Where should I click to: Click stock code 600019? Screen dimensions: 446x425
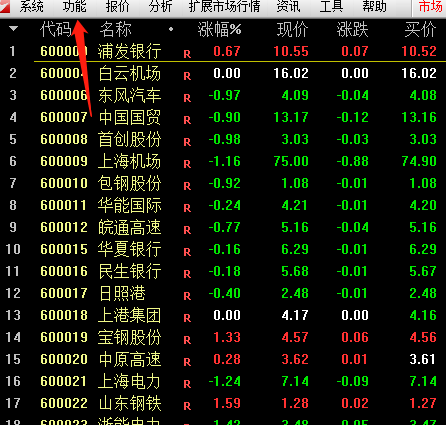point(64,337)
